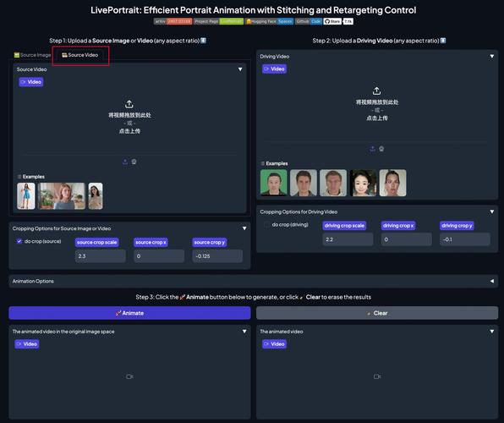Switch to the Source Image tab
The image size is (504, 423).
(32, 55)
